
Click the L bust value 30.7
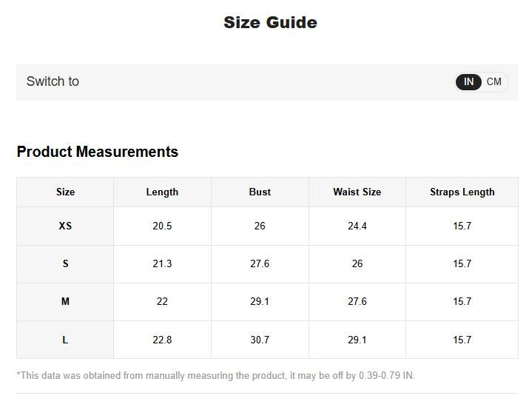click(260, 340)
